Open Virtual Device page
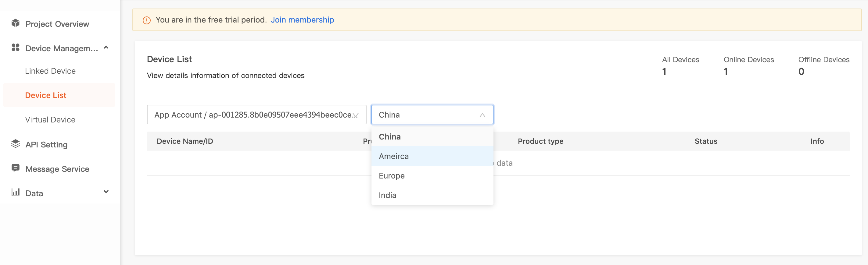868x265 pixels. pyautogui.click(x=50, y=120)
